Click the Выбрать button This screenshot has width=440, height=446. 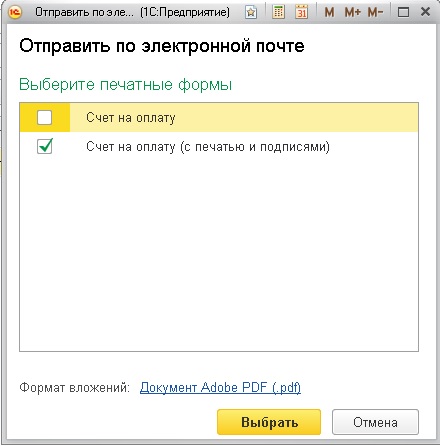[x=269, y=422]
